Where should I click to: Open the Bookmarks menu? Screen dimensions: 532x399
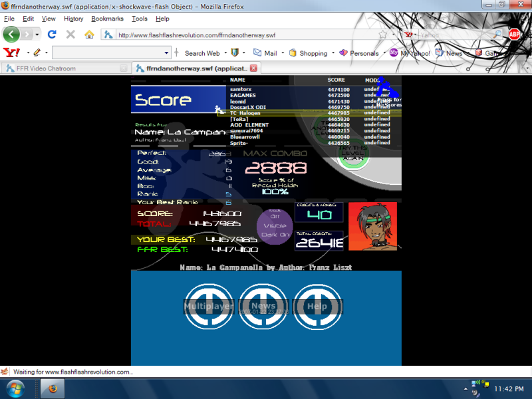pyautogui.click(x=107, y=19)
